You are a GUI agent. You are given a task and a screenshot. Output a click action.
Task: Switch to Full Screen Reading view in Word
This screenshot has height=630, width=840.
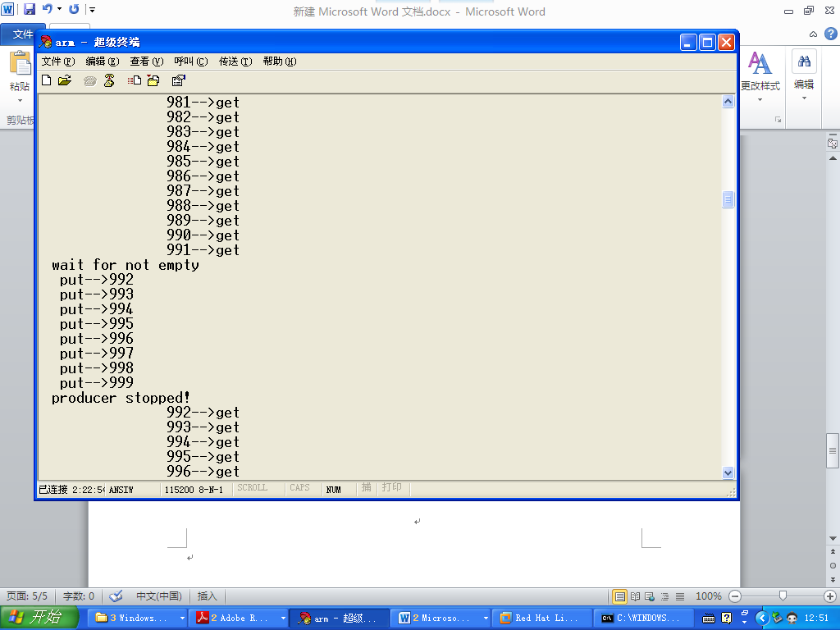click(636, 596)
